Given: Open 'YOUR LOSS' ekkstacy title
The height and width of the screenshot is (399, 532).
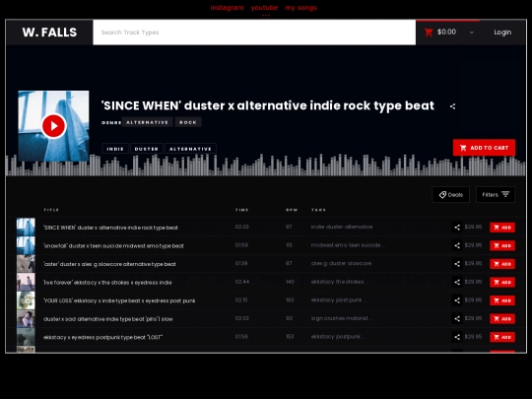Looking at the screenshot, I should [x=119, y=300].
